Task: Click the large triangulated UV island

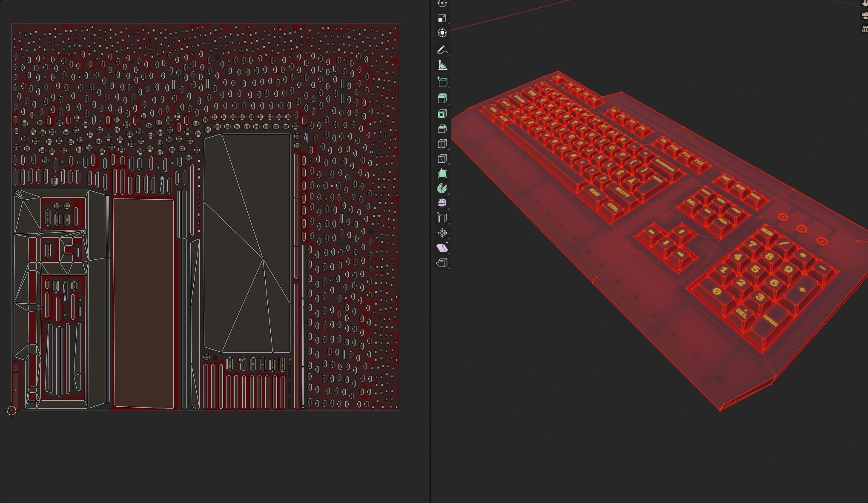Action: coord(247,243)
